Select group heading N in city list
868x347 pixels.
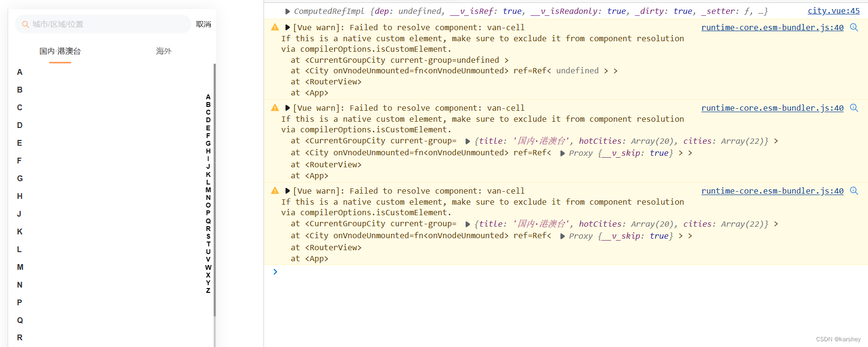[20, 285]
